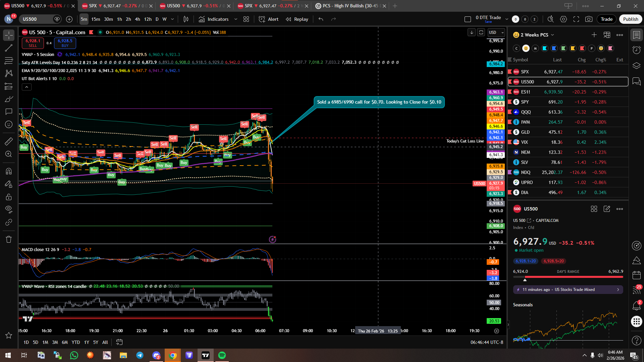This screenshot has width=644, height=362.
Task: Open fullscreen mode icon
Action: [x=576, y=19]
